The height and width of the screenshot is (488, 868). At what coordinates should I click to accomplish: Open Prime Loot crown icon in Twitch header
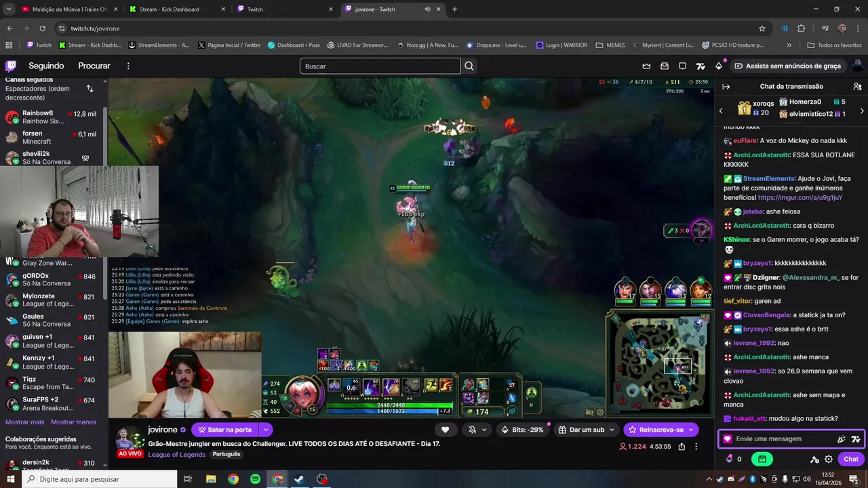pyautogui.click(x=646, y=66)
